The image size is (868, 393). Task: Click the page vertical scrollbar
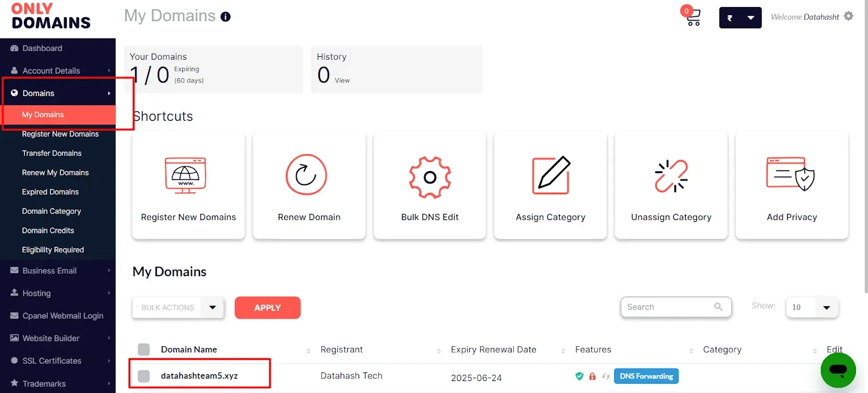[x=865, y=147]
